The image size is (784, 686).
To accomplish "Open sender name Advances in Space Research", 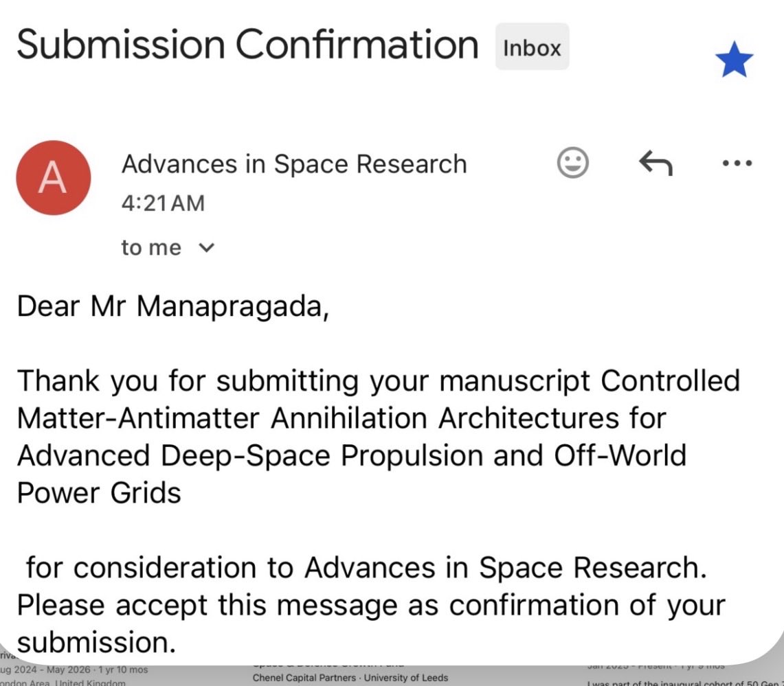I will click(x=294, y=164).
